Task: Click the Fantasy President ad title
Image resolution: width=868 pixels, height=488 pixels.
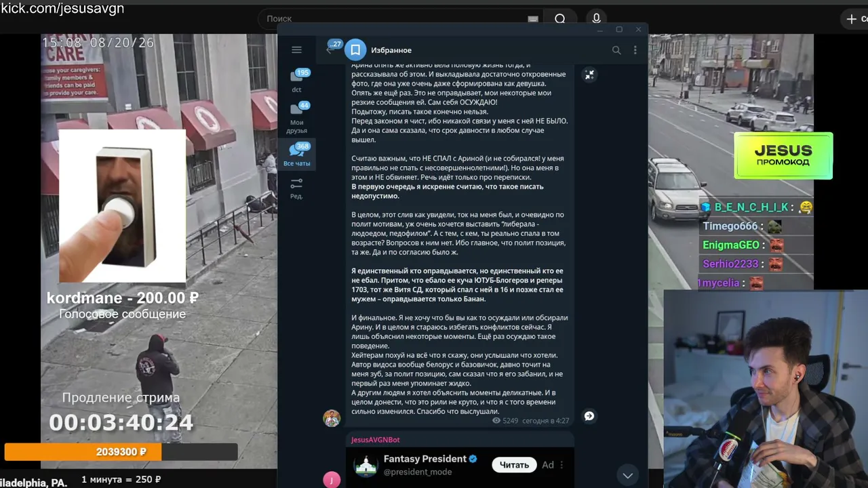Action: (x=425, y=459)
